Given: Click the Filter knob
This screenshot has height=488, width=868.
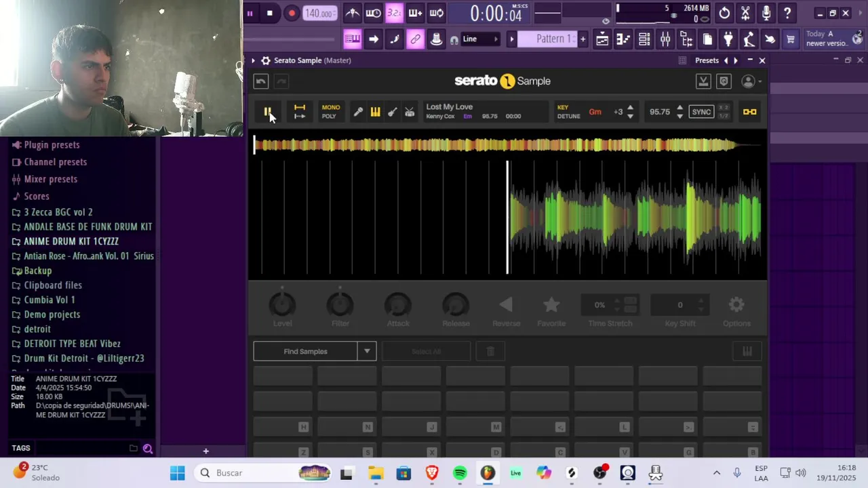Looking at the screenshot, I should (340, 305).
